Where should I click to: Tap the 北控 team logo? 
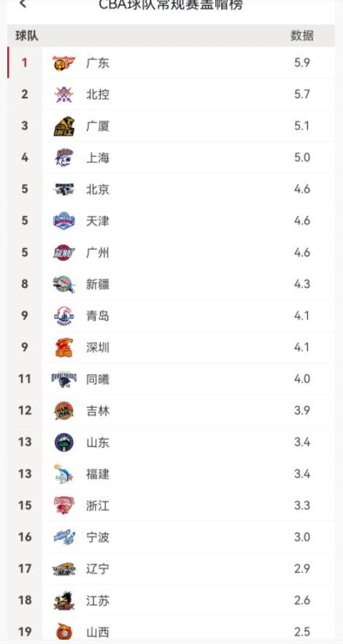click(64, 95)
